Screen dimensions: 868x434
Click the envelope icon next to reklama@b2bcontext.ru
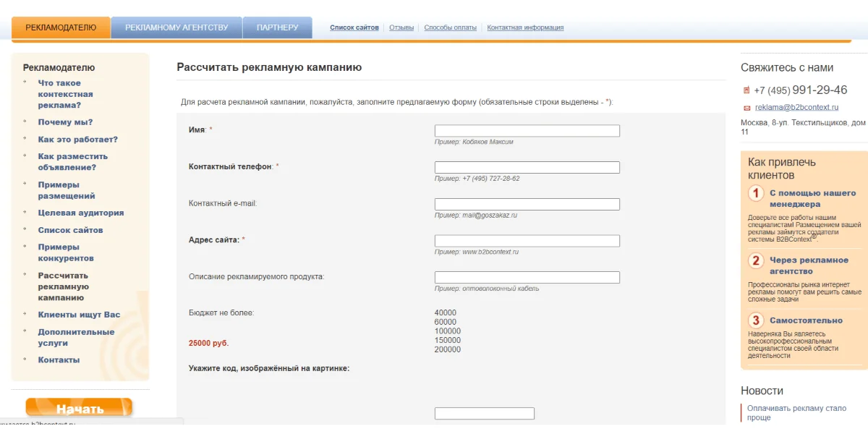click(x=747, y=108)
